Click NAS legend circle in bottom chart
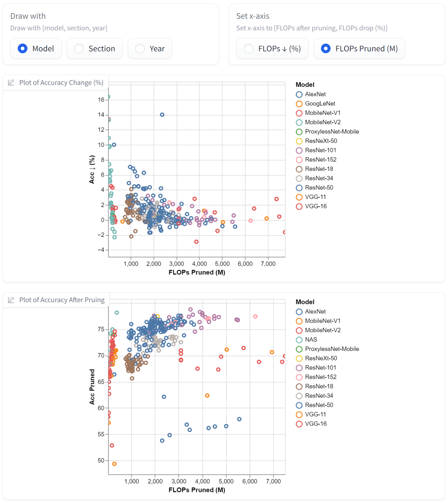Image resolution: width=448 pixels, height=503 pixels. 299,340
